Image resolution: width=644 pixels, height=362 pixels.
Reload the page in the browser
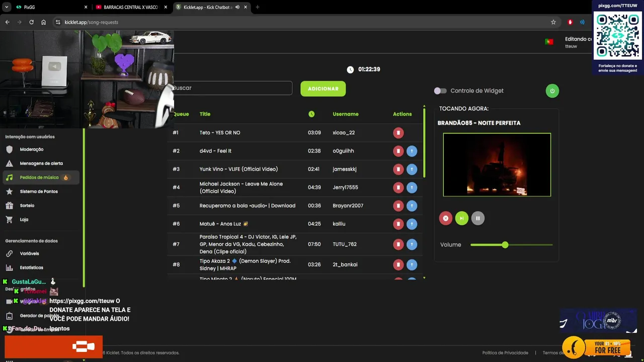click(31, 22)
